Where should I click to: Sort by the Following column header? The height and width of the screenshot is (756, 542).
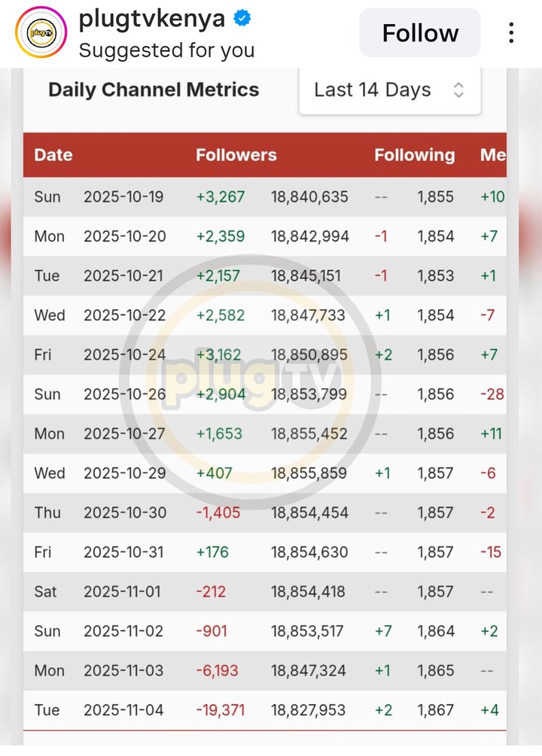tap(415, 155)
